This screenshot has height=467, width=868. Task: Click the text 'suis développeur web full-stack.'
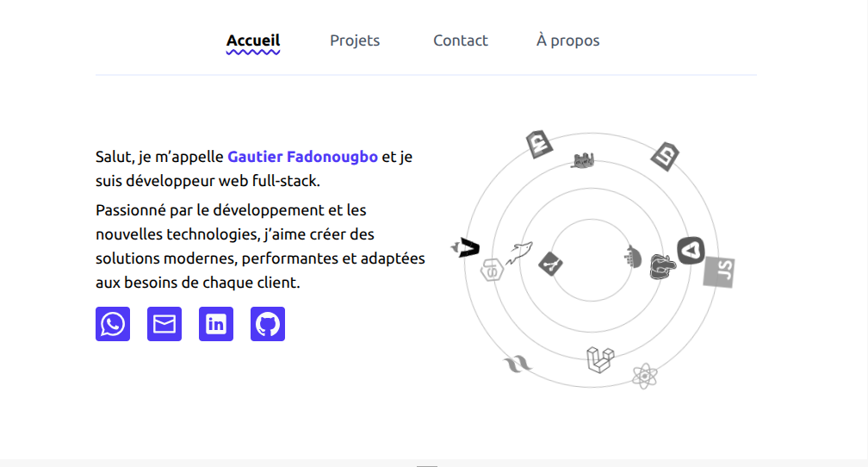tap(208, 181)
